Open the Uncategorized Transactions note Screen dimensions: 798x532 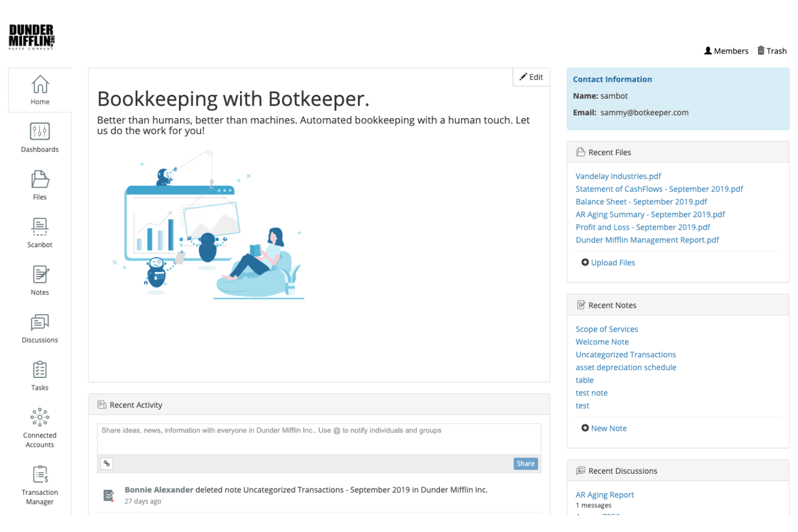626,355
